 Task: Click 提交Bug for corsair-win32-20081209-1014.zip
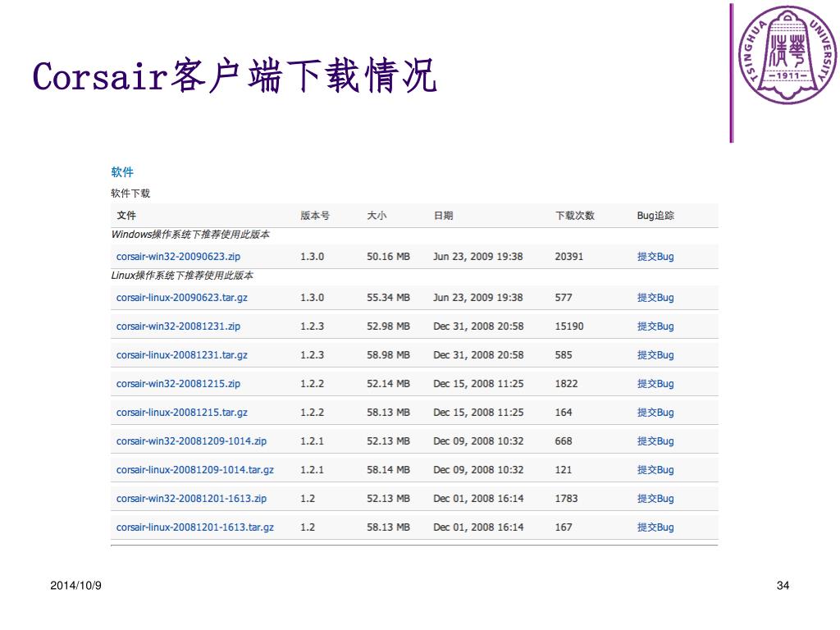pyautogui.click(x=655, y=441)
